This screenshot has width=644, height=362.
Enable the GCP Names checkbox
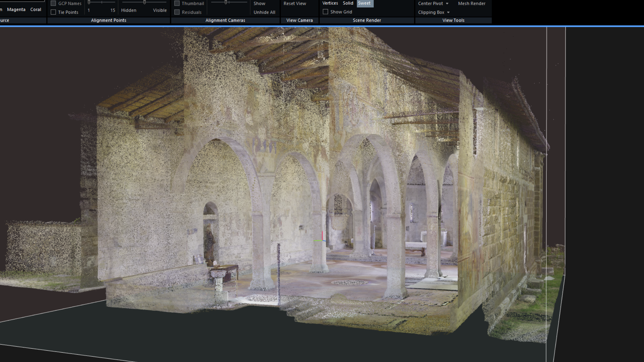pos(53,3)
